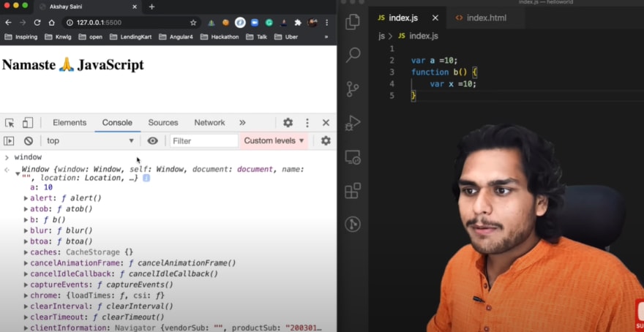Open console settings gear icon
Screen dimensions: 644x332
coord(326,140)
